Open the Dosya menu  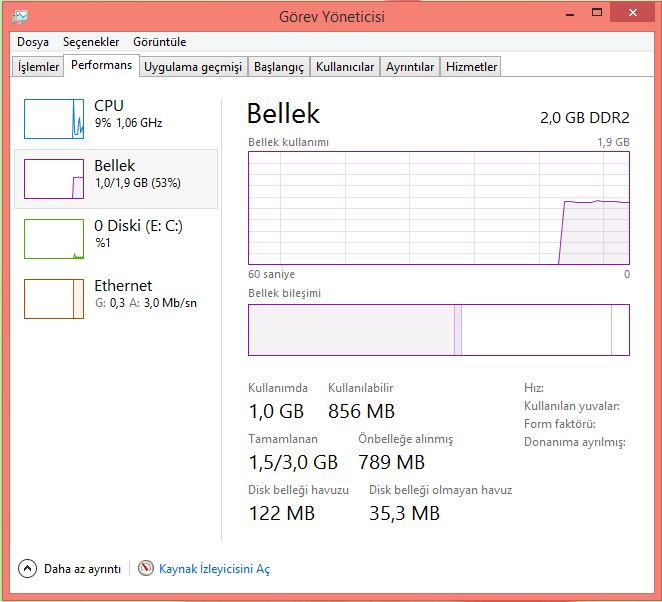[33, 42]
